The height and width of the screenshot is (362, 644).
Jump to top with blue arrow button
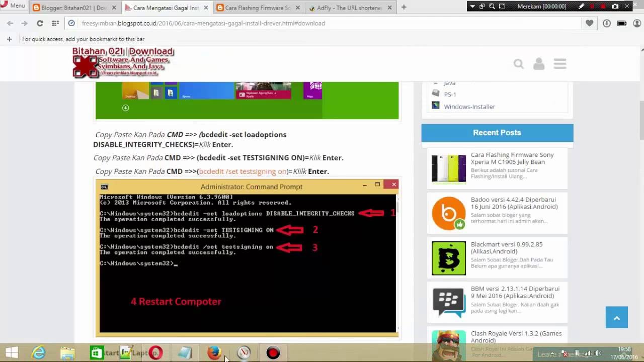617,317
